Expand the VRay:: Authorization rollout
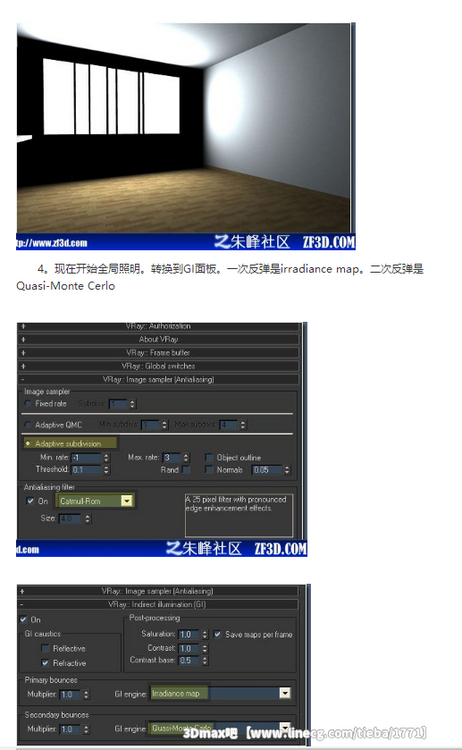Image resolution: width=462 pixels, height=750 pixels. coord(158,326)
